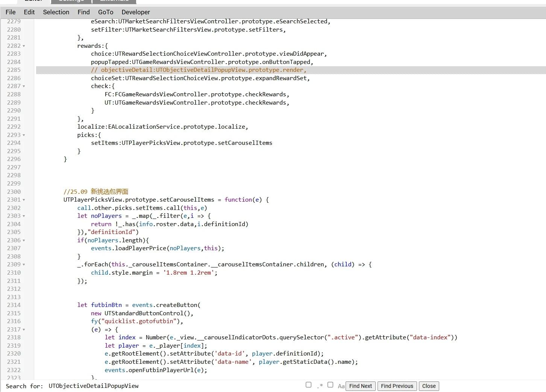Open the File menu
This screenshot has height=392, width=546.
[x=11, y=12]
